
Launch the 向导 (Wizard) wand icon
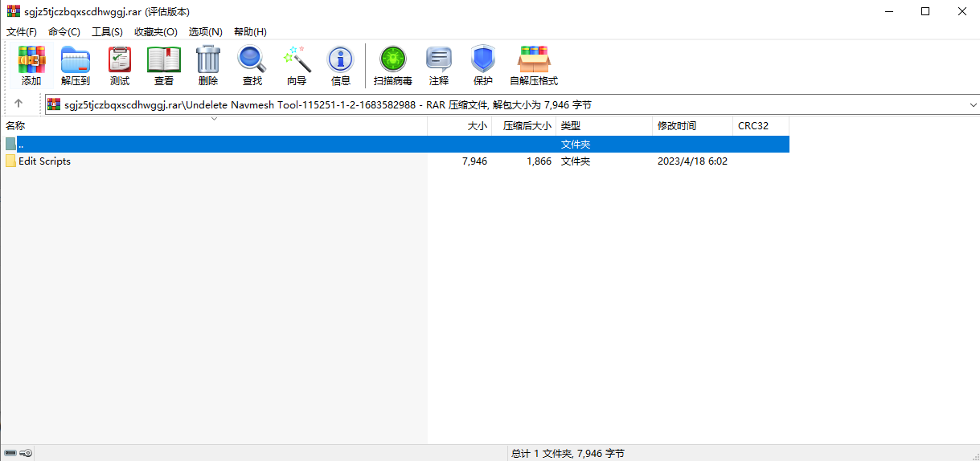point(297,66)
